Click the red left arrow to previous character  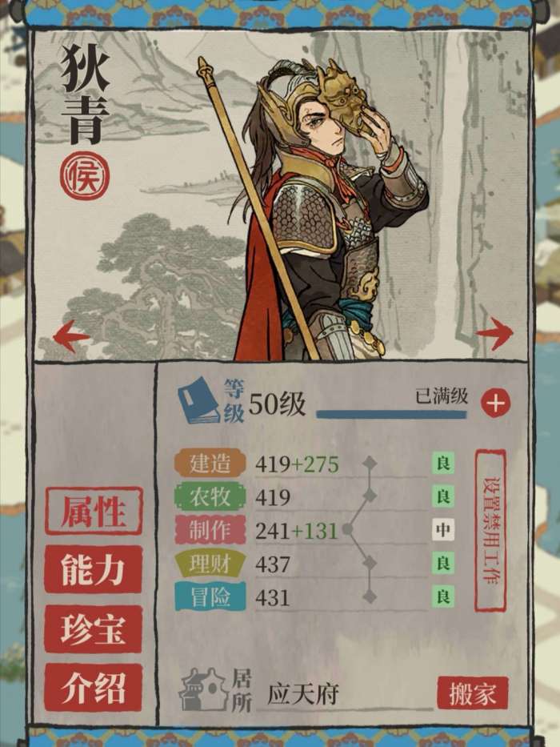point(71,336)
